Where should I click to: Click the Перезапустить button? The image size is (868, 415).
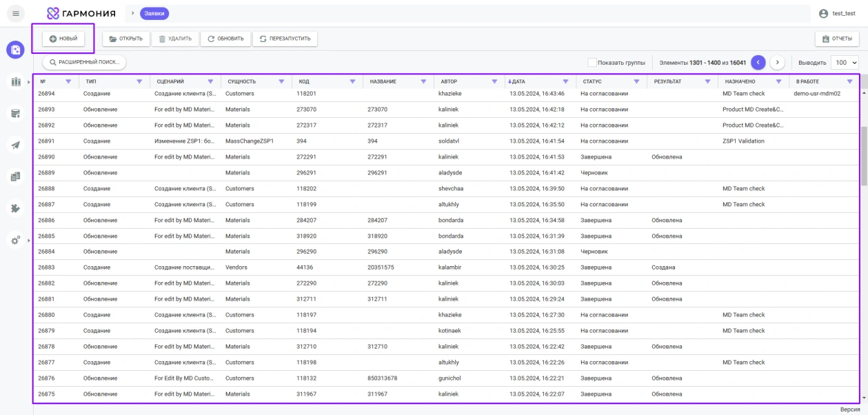(x=285, y=39)
